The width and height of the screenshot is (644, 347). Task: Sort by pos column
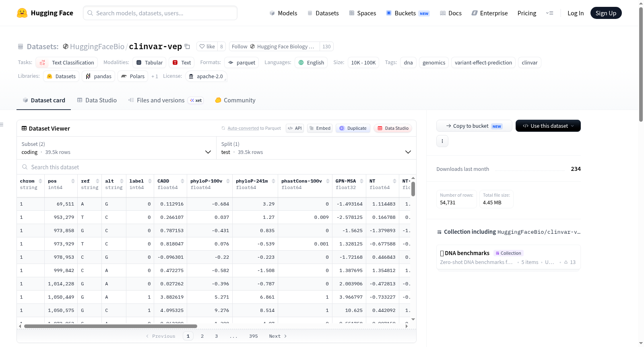(73, 181)
